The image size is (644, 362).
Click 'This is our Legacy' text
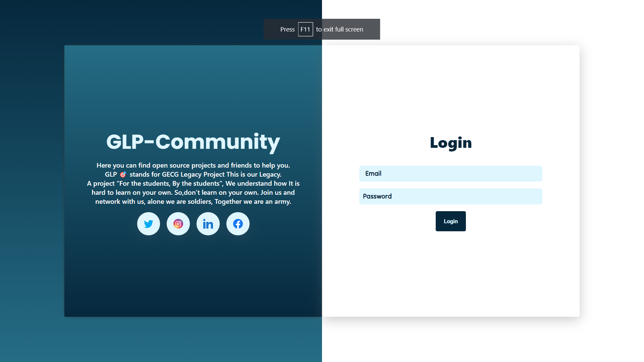pyautogui.click(x=254, y=175)
